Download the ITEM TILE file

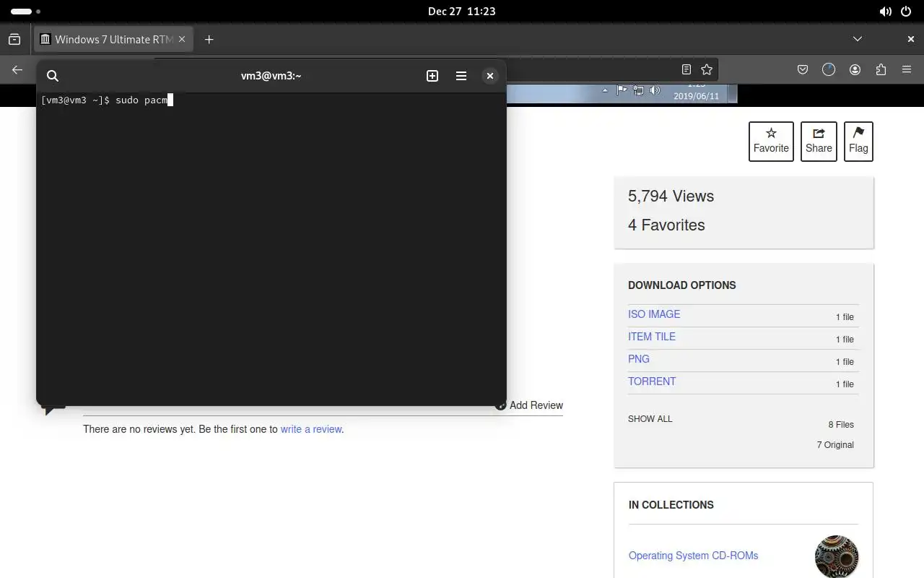tap(652, 337)
